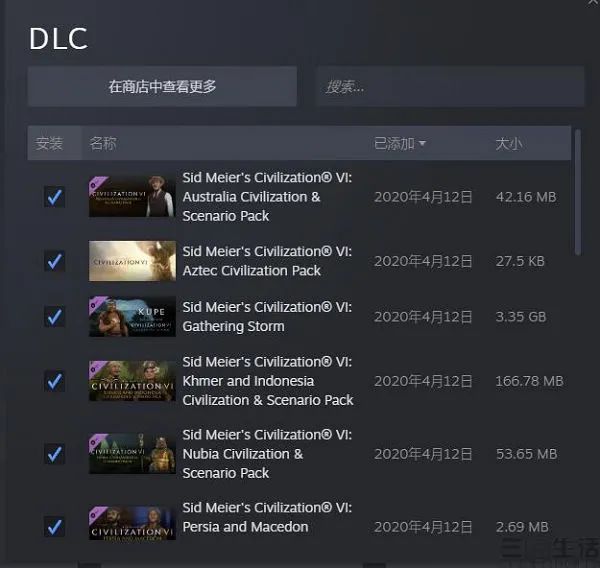This screenshot has height=568, width=600.
Task: Sort the list by 大小 column
Action: click(509, 144)
